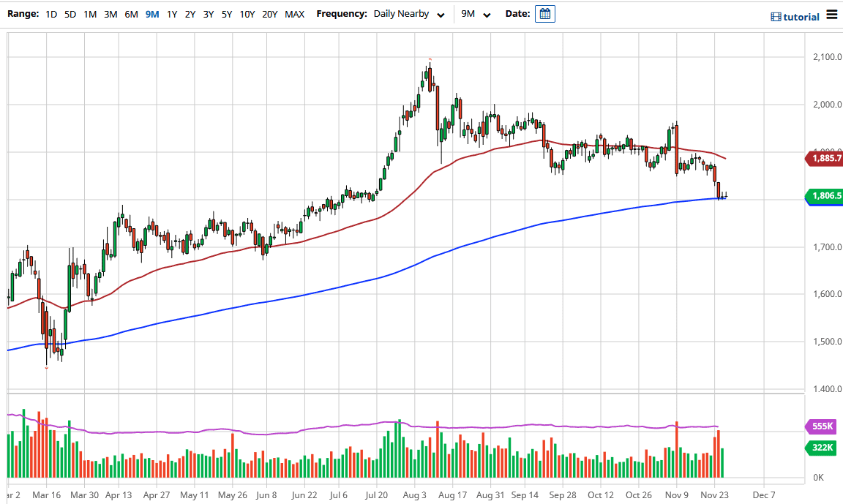The height and width of the screenshot is (504, 843).
Task: Open the Date calendar picker icon
Action: point(544,14)
